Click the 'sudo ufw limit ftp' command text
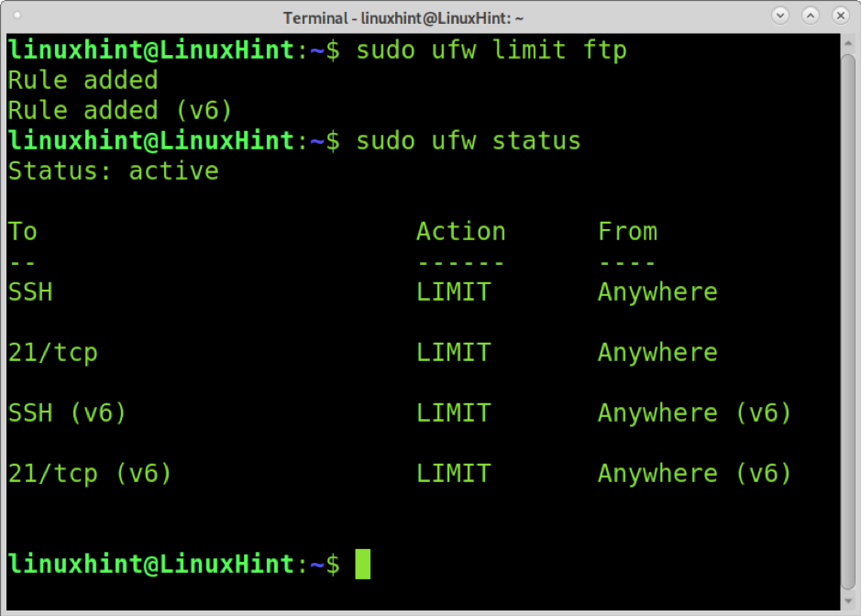861x616 pixels. pos(491,50)
